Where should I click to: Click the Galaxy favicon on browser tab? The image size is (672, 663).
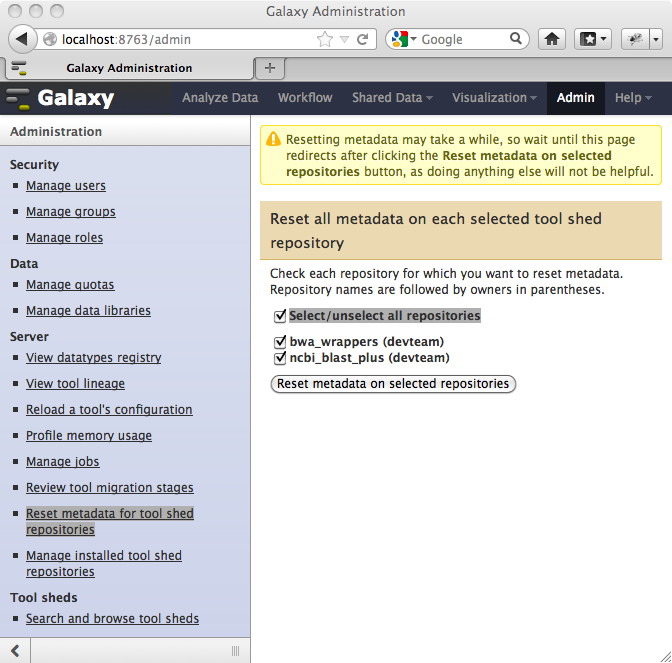coord(19,68)
